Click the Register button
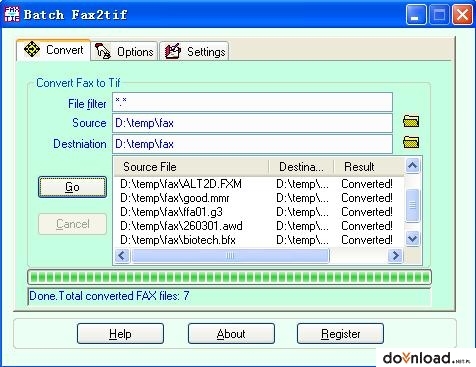Screen dimensions: 476x367 tap(340, 334)
